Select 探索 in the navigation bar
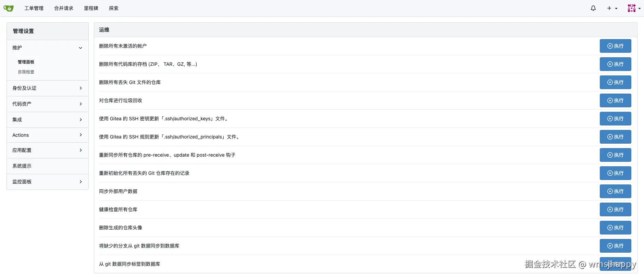 (x=114, y=8)
